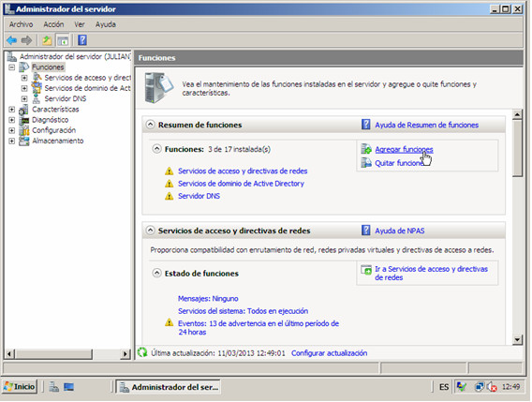This screenshot has height=402, width=532.
Task: Click the Forward arrow toolbar icon
Action: (x=26, y=40)
